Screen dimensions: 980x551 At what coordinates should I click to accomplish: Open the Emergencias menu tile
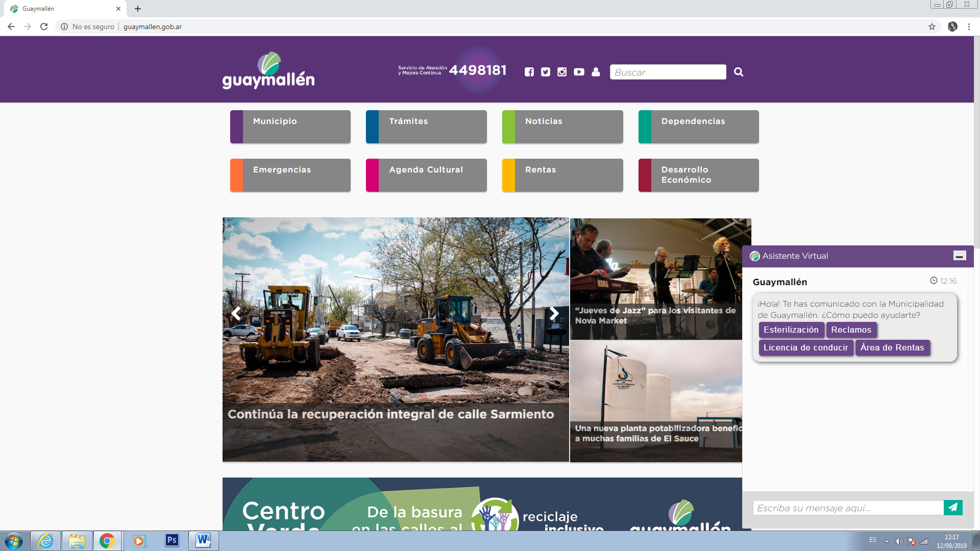[290, 175]
